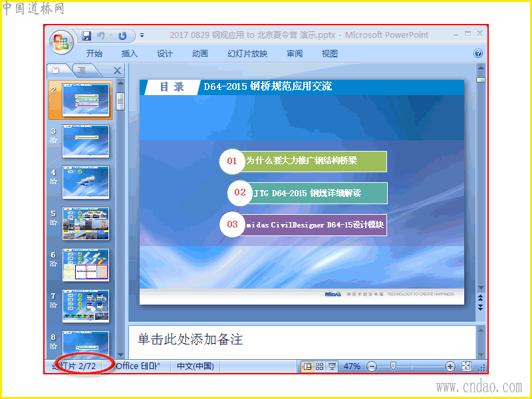Switch to Slide Sorter view icon
Viewport: 532px width, 399px height.
pyautogui.click(x=319, y=366)
